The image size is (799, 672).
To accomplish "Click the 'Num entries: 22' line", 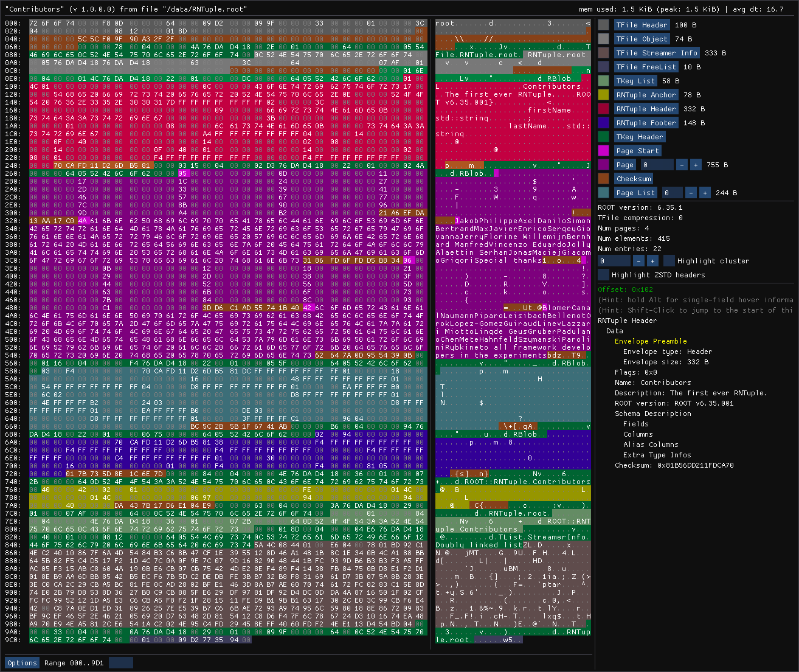I will pyautogui.click(x=629, y=249).
